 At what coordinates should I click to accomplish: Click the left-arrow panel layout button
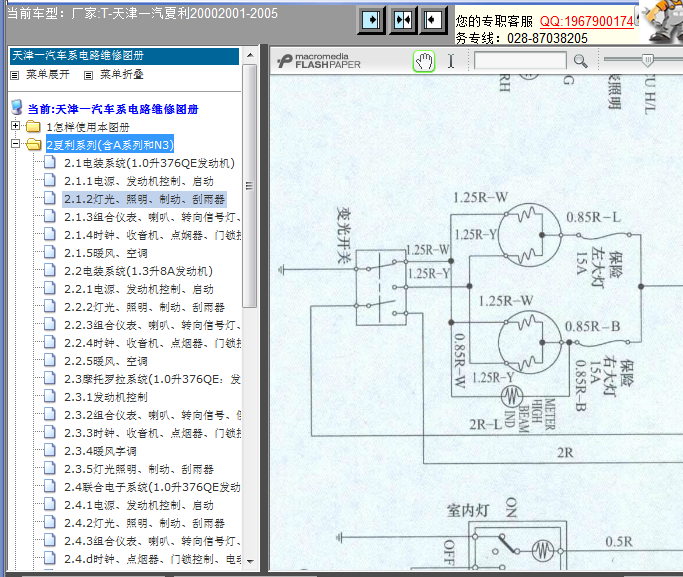click(x=433, y=20)
